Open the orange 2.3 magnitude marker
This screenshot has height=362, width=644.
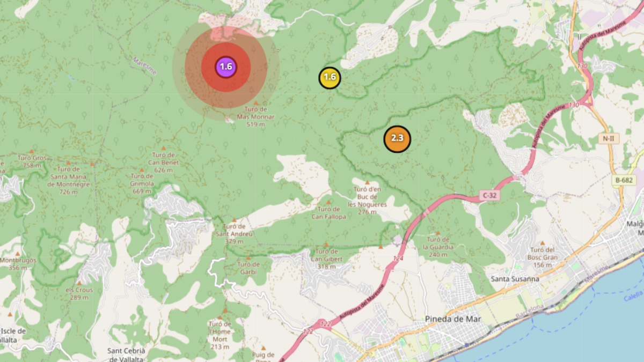[397, 139]
